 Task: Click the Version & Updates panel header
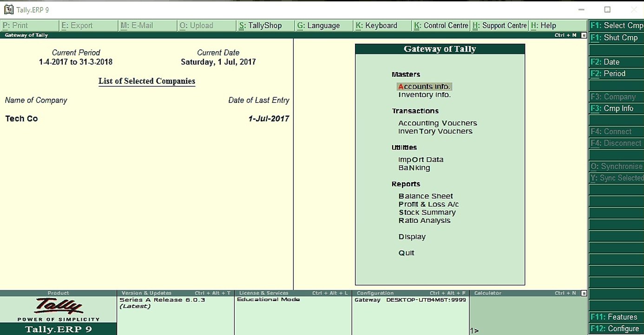pos(175,293)
